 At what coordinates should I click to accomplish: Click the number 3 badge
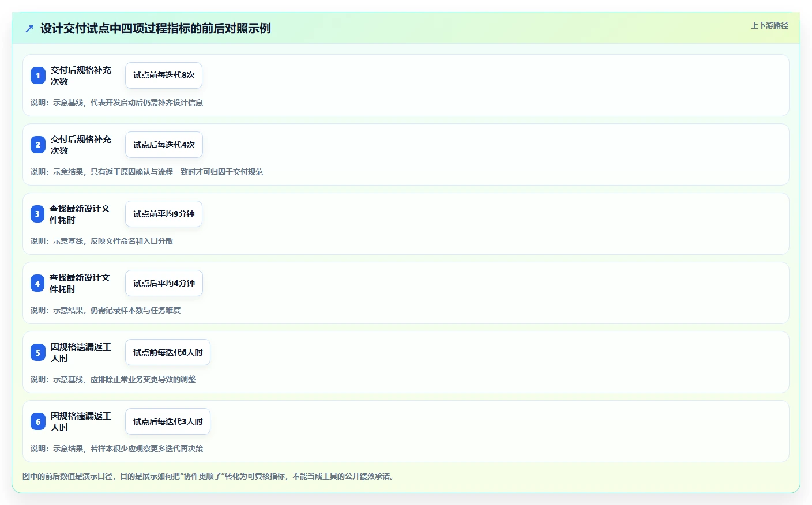[x=37, y=214]
